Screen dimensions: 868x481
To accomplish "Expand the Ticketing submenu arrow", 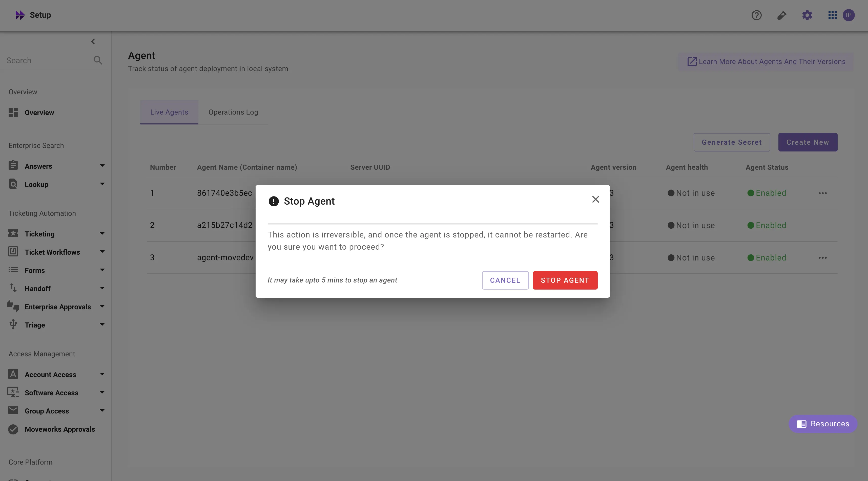I will pos(102,233).
